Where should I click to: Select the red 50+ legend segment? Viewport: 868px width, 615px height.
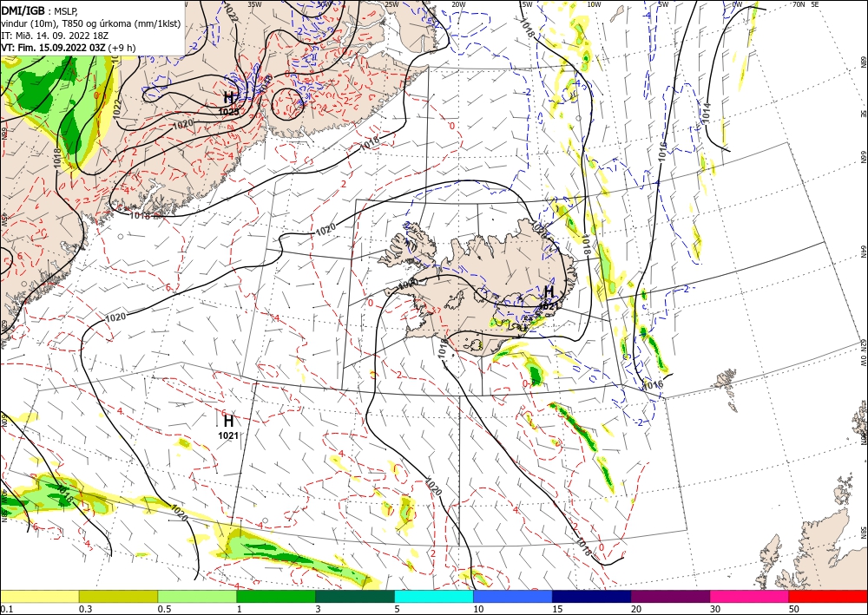coord(828,596)
